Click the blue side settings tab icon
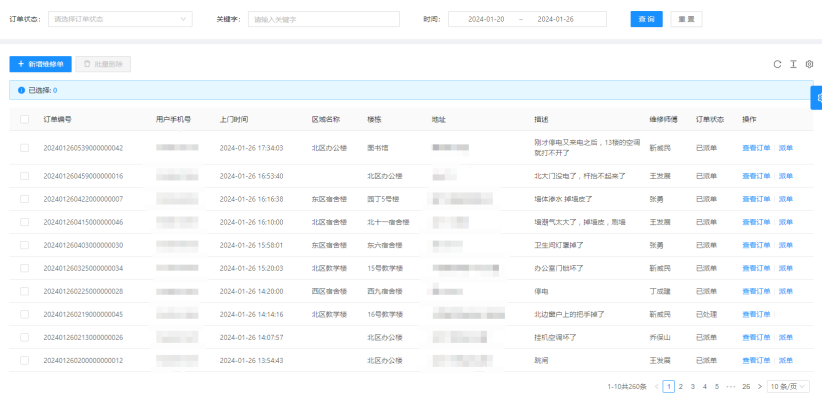This screenshot has width=822, height=396. click(x=817, y=98)
